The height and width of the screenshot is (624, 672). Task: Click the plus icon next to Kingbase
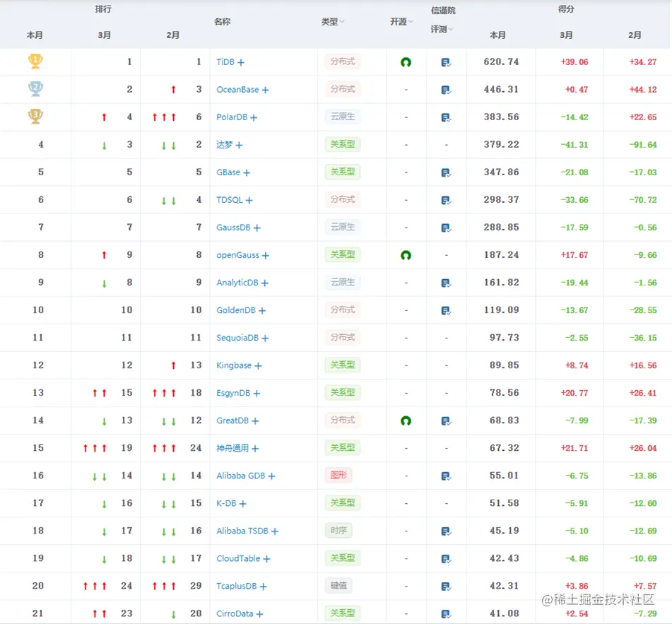click(x=258, y=365)
